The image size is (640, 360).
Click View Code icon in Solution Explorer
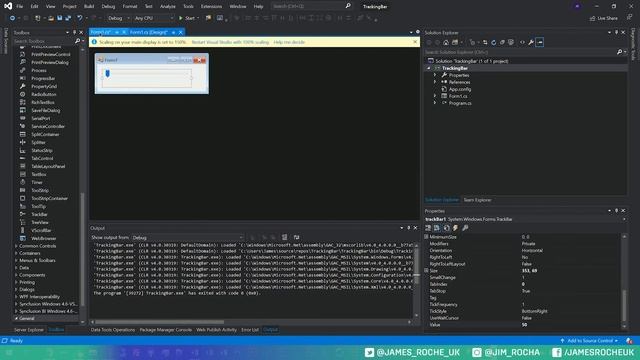tap(522, 42)
